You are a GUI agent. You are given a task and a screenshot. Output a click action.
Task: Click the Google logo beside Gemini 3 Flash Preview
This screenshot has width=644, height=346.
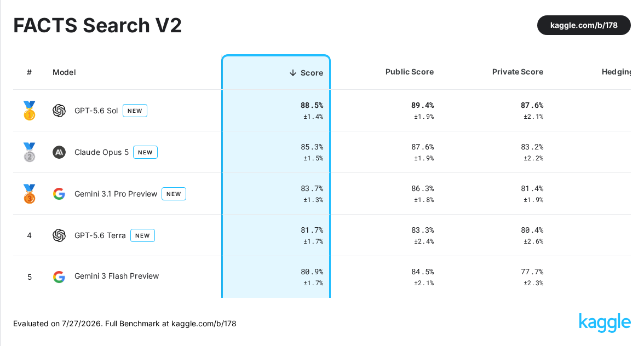pyautogui.click(x=59, y=276)
